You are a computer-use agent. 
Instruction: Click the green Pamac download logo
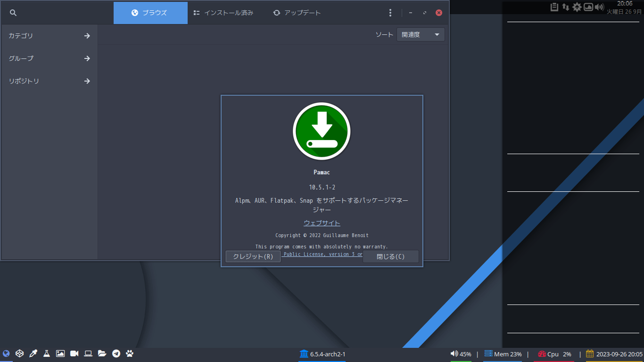pyautogui.click(x=322, y=131)
